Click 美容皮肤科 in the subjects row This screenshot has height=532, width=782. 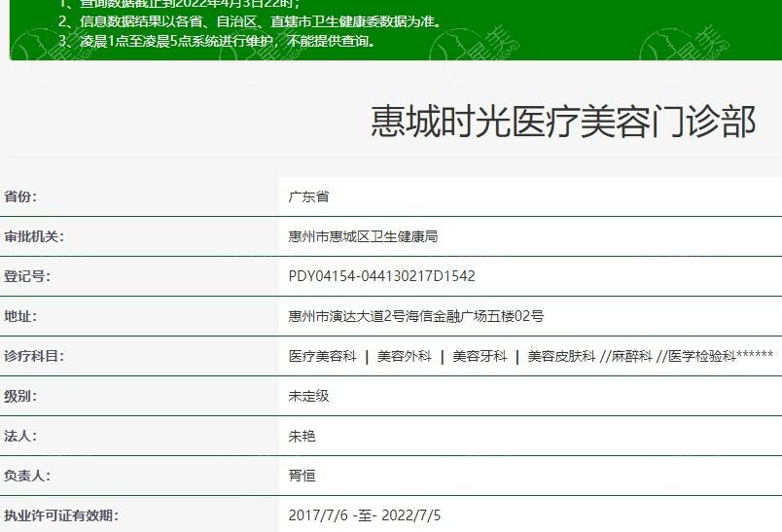[x=561, y=356]
